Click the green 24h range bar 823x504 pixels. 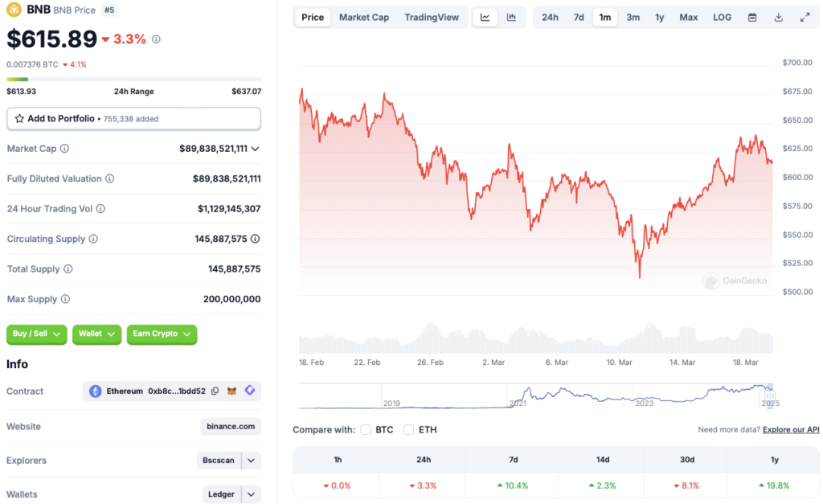pos(16,78)
